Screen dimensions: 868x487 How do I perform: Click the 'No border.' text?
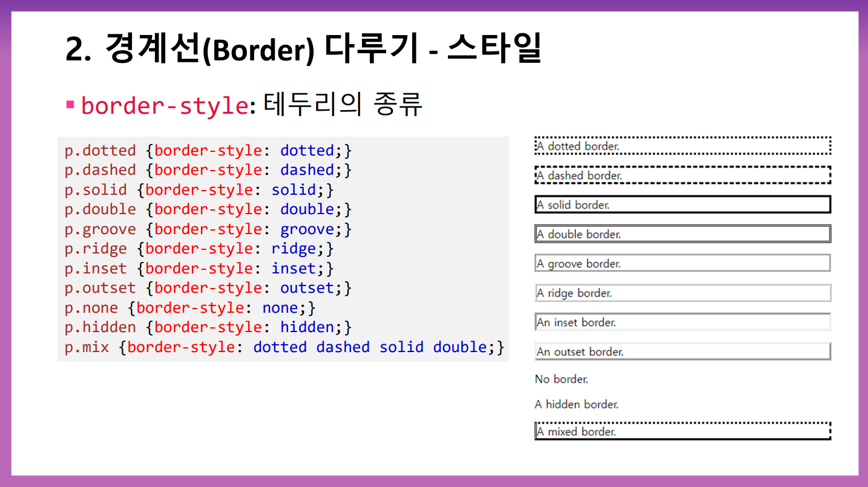click(x=562, y=379)
